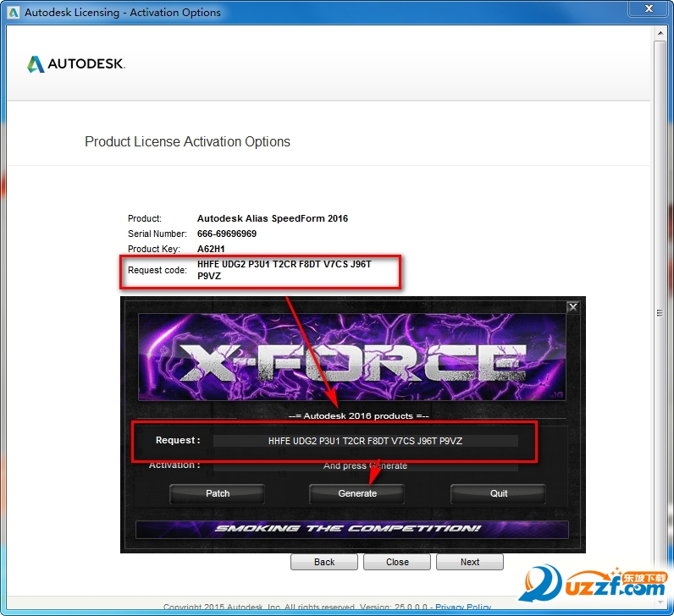Close the X-Force keygen window

click(x=573, y=307)
